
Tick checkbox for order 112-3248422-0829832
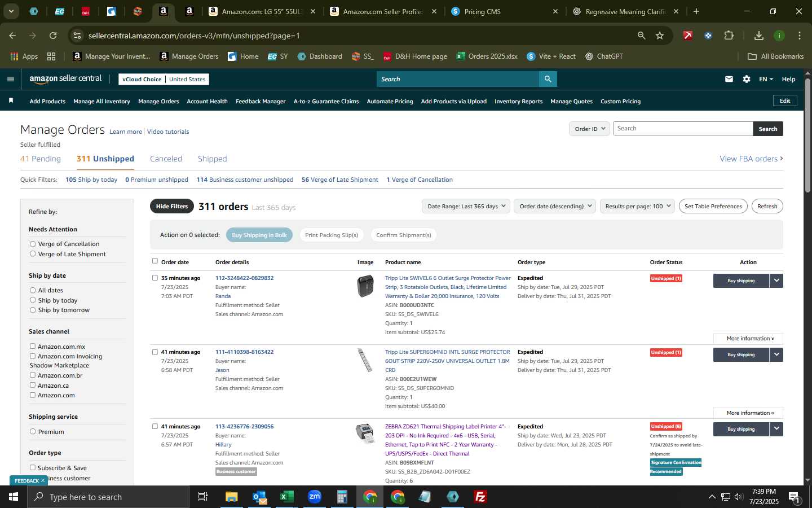tap(155, 278)
